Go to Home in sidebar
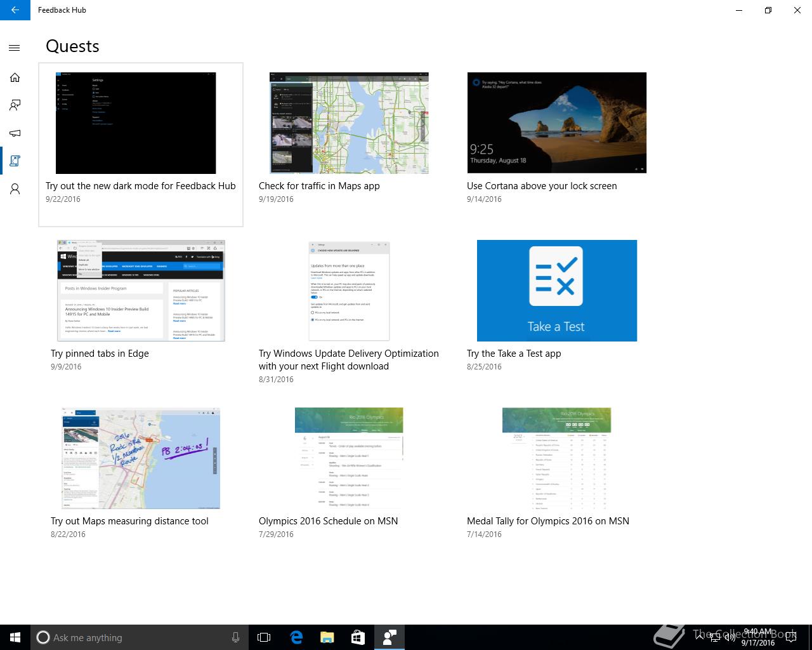The height and width of the screenshot is (650, 812). pos(15,77)
